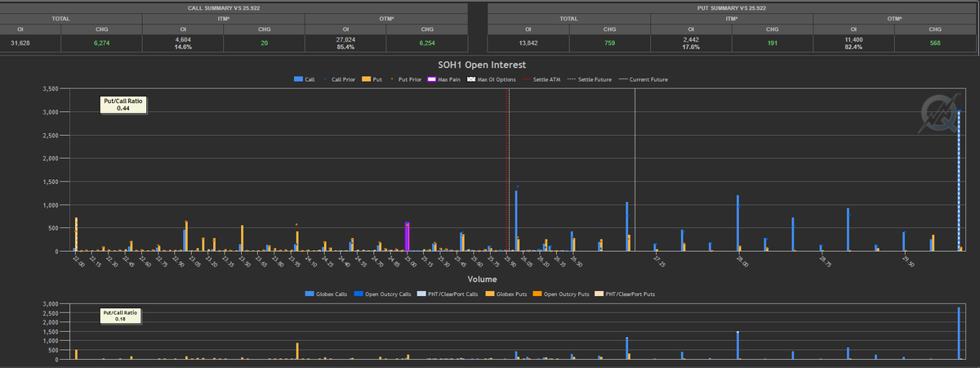Screen dimensions: 980x368
Task: Select call total OI value 31,628
Action: [x=20, y=43]
